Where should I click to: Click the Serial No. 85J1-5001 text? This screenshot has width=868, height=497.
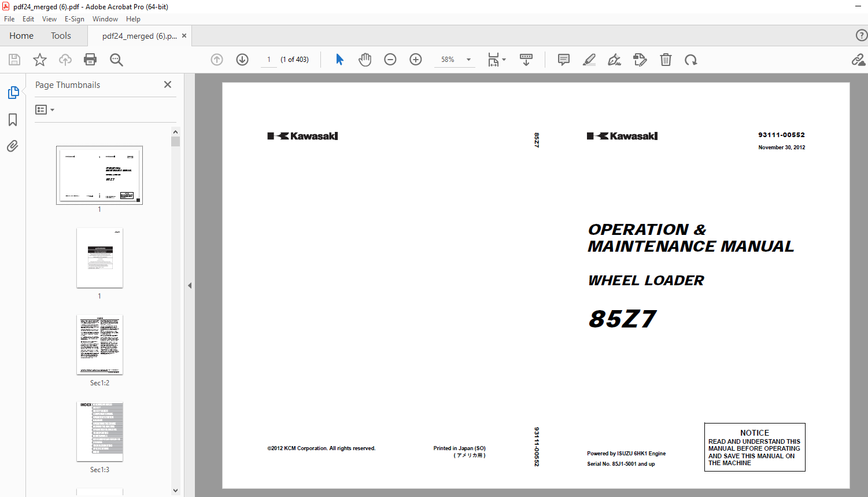click(x=621, y=464)
